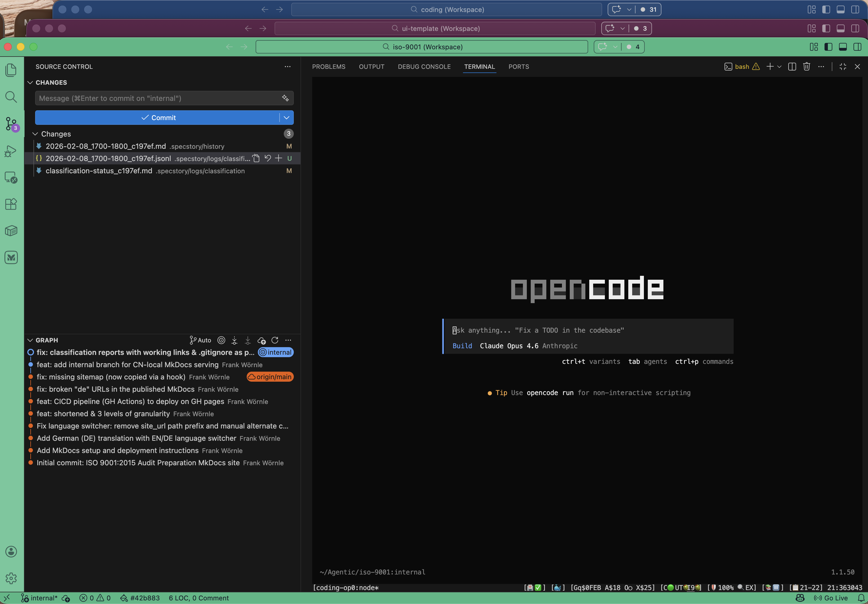
Task: Switch to PROBLEMS tab
Action: coord(329,67)
